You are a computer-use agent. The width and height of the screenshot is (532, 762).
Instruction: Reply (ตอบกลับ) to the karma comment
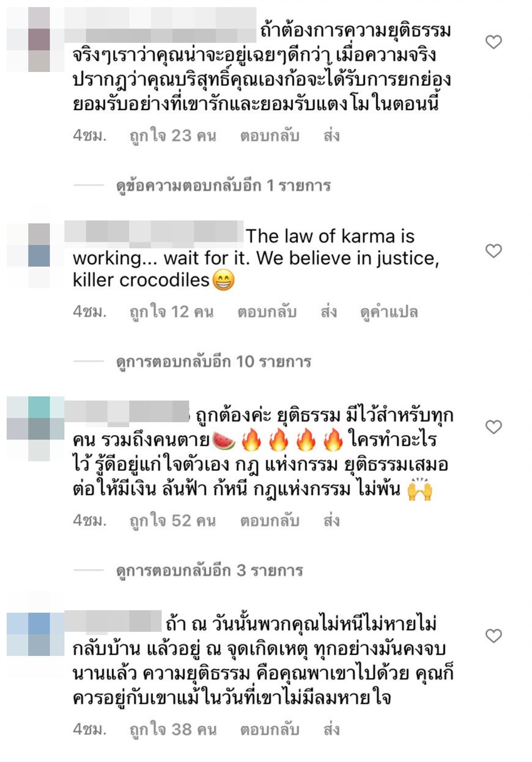click(x=267, y=312)
